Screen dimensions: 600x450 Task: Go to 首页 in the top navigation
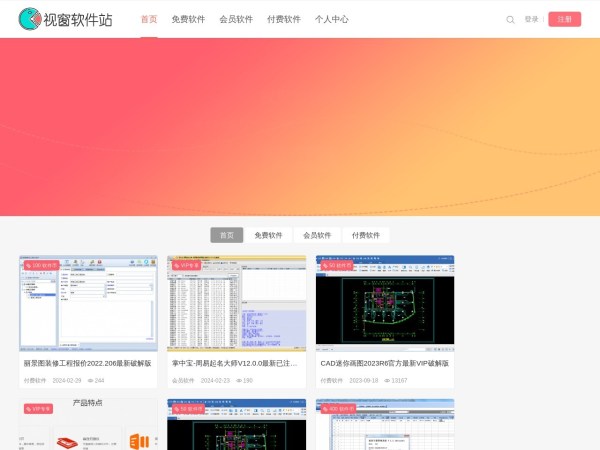[x=149, y=19]
